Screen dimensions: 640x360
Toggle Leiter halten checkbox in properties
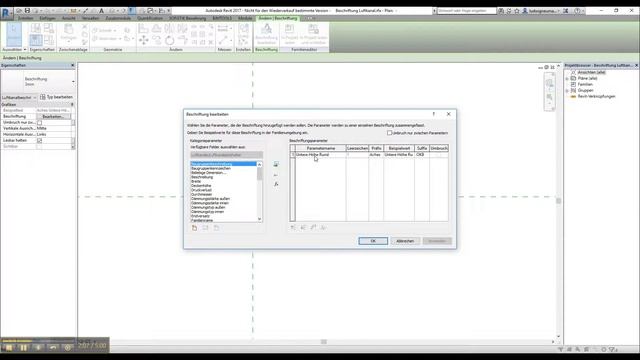pyautogui.click(x=40, y=140)
